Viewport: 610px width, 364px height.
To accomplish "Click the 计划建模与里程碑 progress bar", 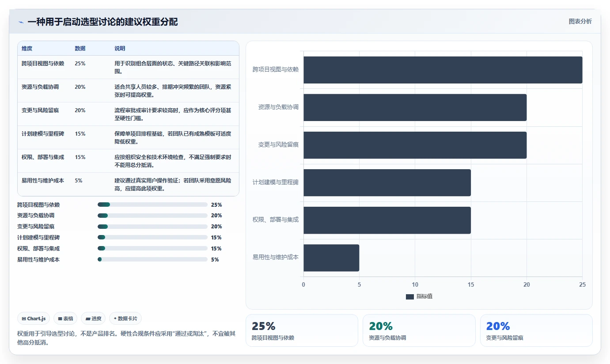I will tap(152, 238).
